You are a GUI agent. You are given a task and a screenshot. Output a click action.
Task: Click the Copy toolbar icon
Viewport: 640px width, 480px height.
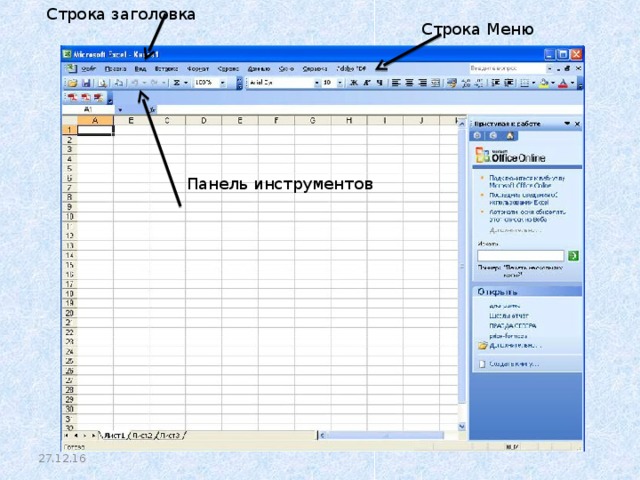(x=118, y=83)
